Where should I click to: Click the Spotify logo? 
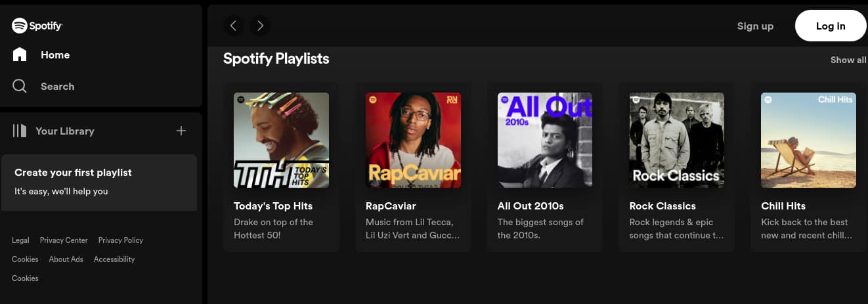tap(37, 26)
